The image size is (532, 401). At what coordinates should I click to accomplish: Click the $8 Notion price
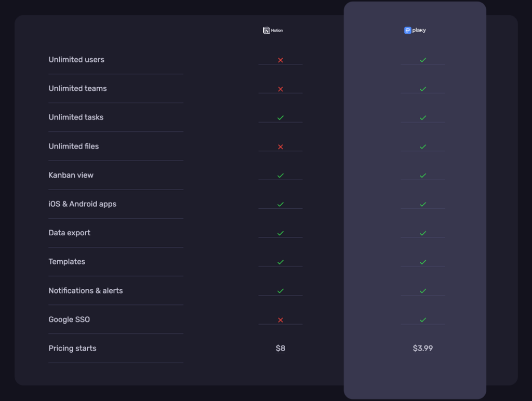pos(281,348)
